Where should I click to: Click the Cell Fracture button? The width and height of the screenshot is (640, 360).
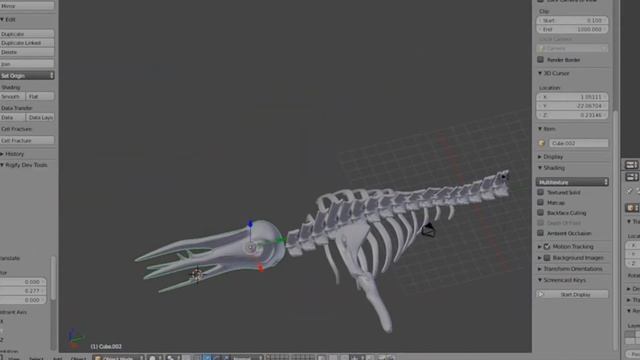coord(27,140)
